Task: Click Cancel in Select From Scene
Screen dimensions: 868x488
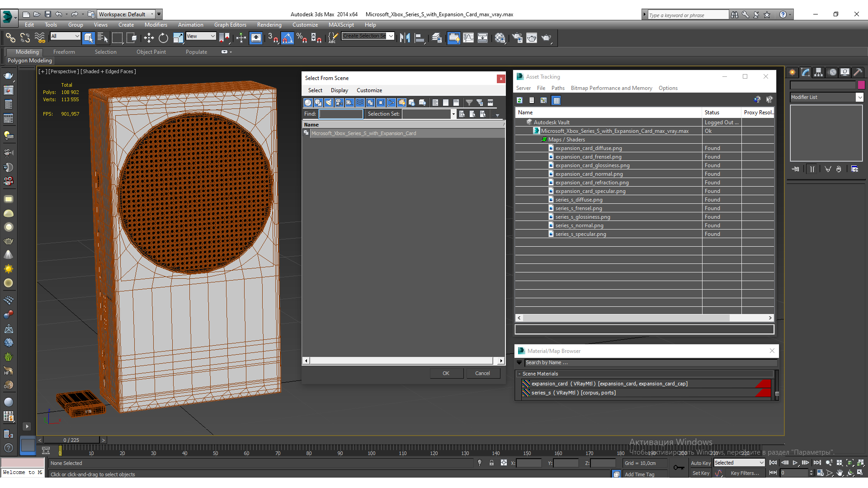Action: point(482,373)
